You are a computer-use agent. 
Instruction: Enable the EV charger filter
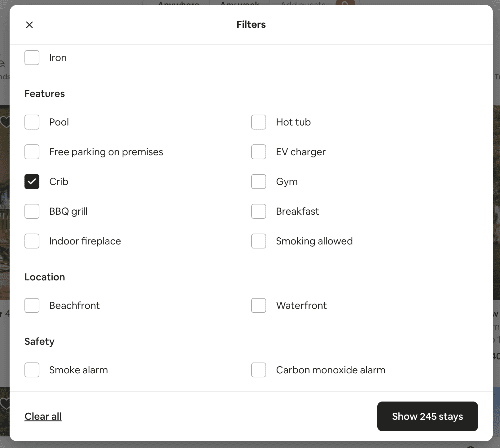click(x=258, y=152)
